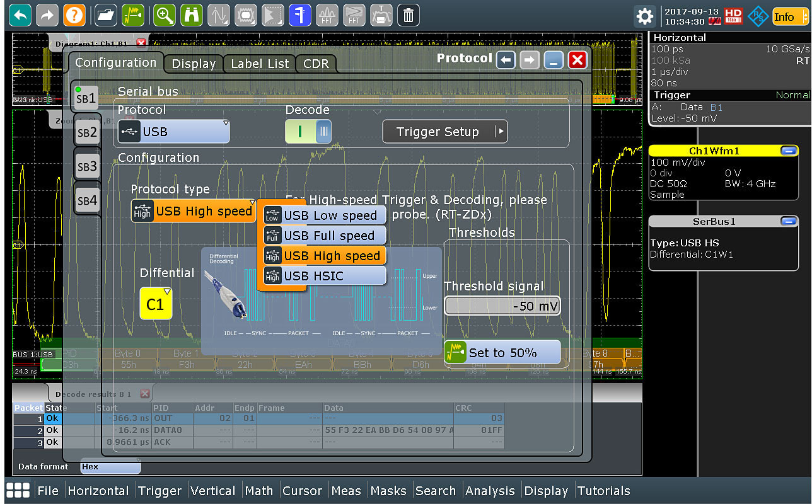Open the Cursor menu
The image size is (812, 504).
(x=303, y=491)
